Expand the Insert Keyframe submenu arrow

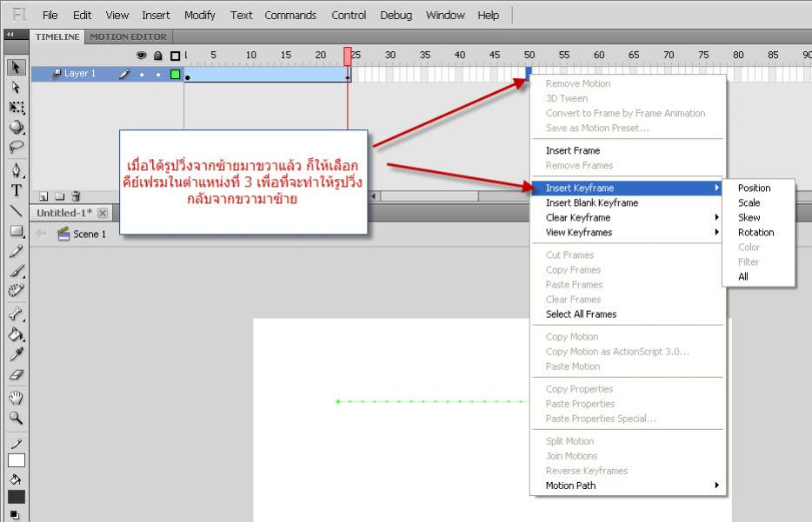pyautogui.click(x=716, y=188)
